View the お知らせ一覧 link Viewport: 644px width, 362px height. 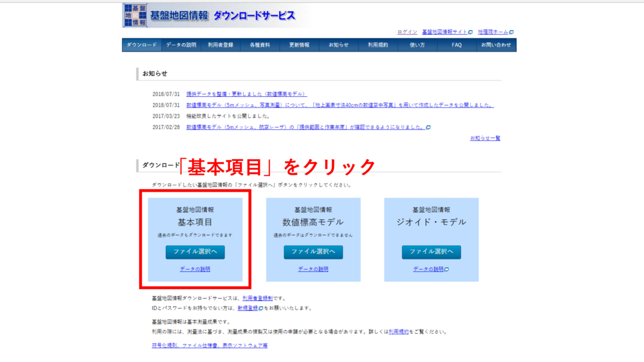pos(485,138)
